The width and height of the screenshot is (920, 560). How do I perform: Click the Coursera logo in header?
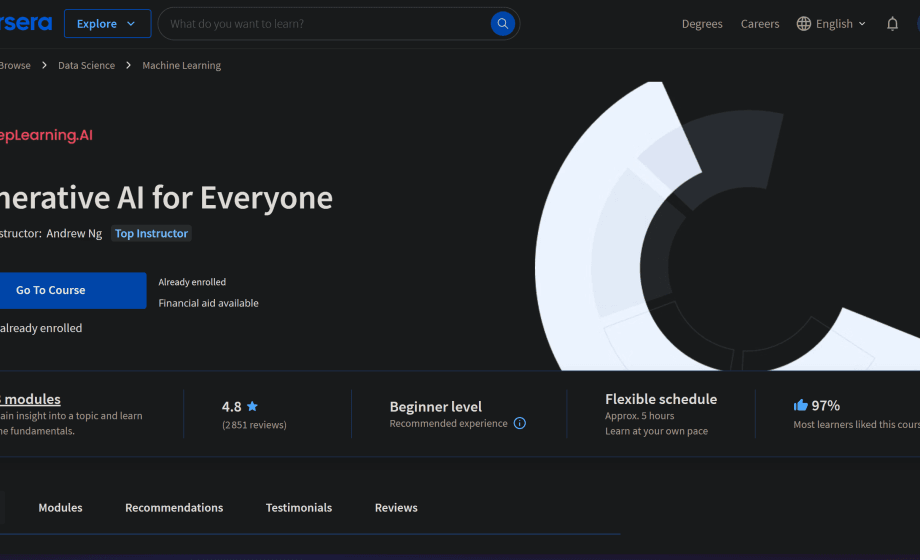pyautogui.click(x=25, y=24)
